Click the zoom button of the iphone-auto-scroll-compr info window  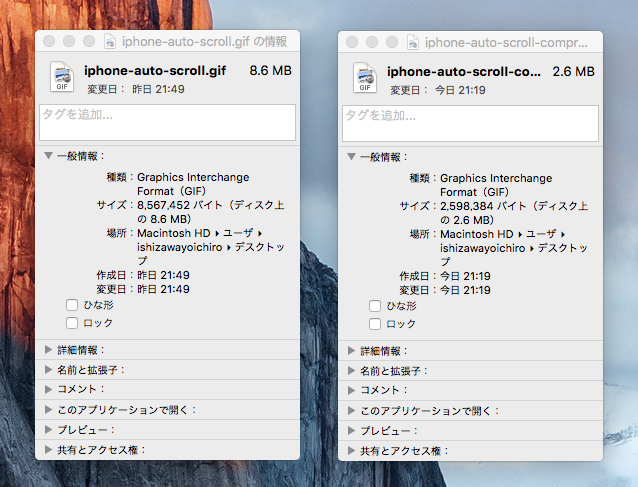(x=392, y=42)
